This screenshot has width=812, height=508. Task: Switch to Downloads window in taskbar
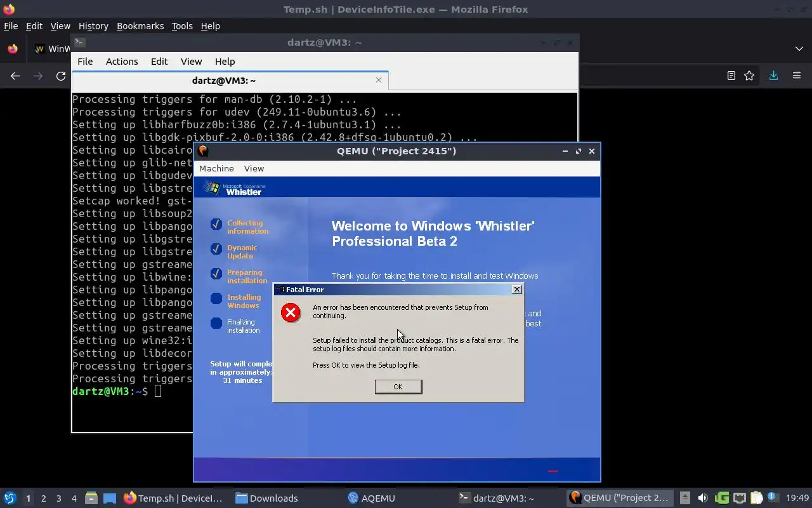266,498
